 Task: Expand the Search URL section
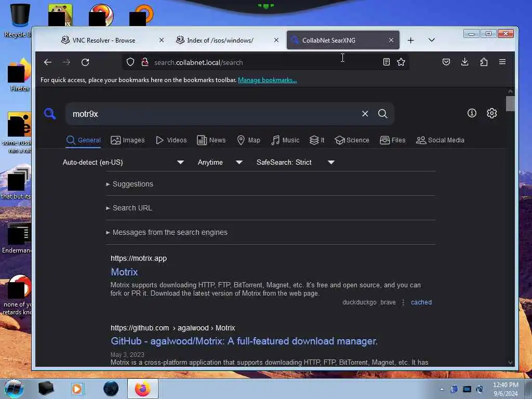[x=129, y=208]
